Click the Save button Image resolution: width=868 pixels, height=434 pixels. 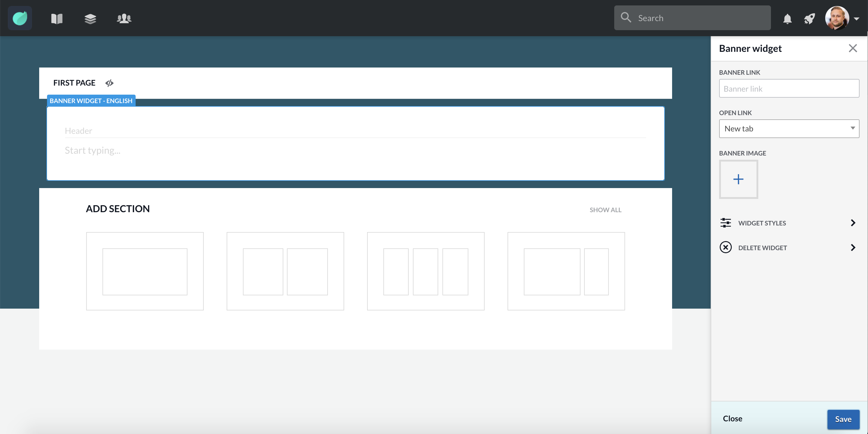click(843, 419)
